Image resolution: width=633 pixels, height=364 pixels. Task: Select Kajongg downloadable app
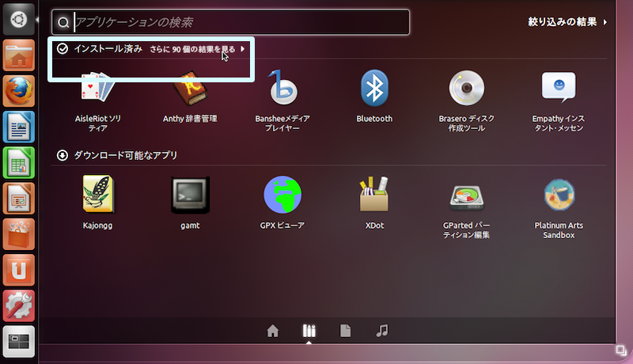[97, 203]
